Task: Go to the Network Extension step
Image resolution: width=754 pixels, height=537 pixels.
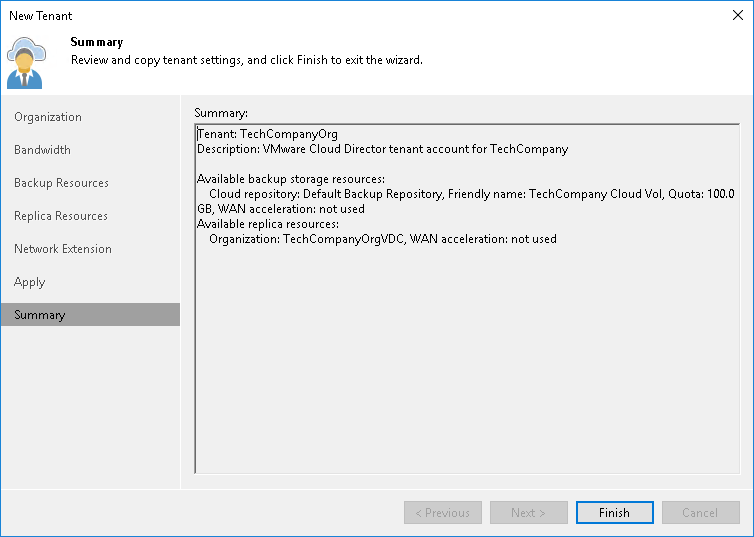Action: 63,249
